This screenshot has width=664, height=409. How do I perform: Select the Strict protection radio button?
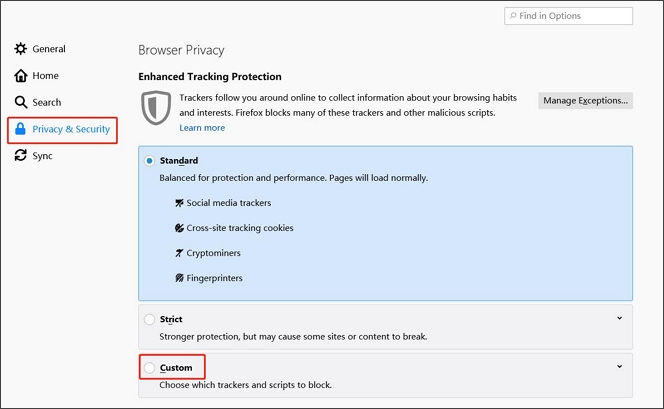click(x=149, y=319)
